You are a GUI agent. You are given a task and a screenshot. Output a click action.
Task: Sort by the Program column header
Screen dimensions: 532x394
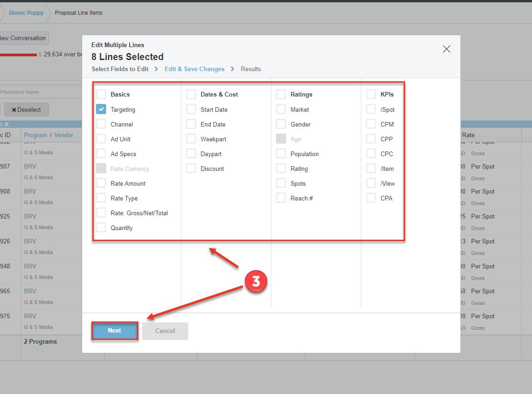click(36, 135)
